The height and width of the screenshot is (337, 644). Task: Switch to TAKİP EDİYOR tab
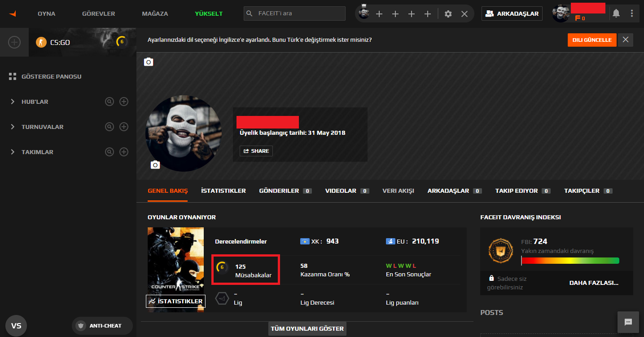[x=523, y=191]
